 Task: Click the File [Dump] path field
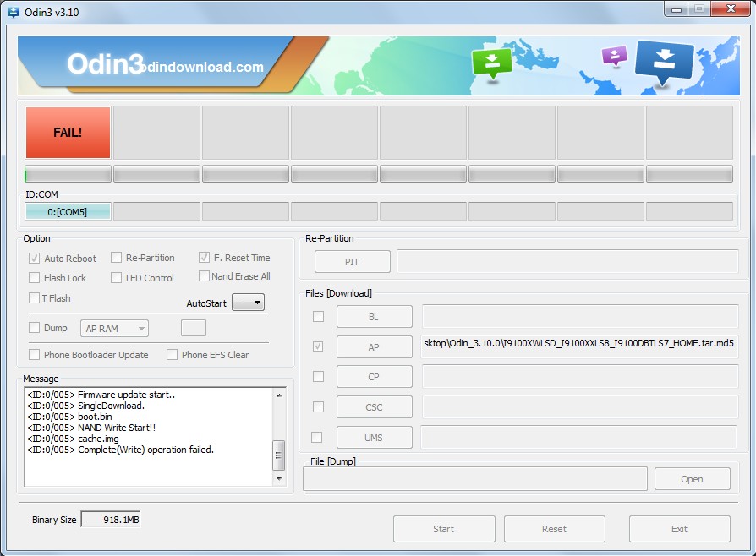tap(475, 479)
